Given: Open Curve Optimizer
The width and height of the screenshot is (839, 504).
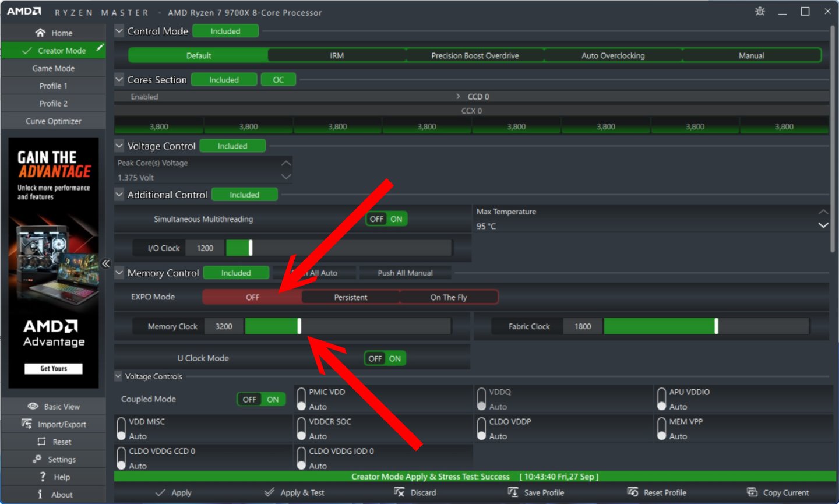Looking at the screenshot, I should pos(53,121).
